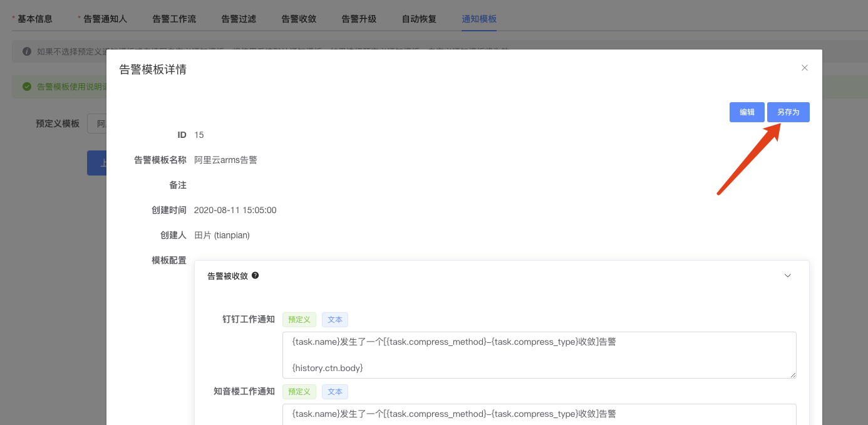Click 知音楼工作通知 template text area
Image resolution: width=868 pixels, height=425 pixels.
(539, 414)
